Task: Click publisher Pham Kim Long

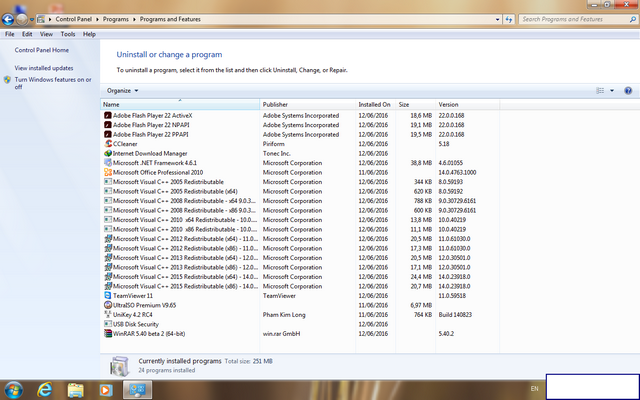Action: pyautogui.click(x=284, y=315)
